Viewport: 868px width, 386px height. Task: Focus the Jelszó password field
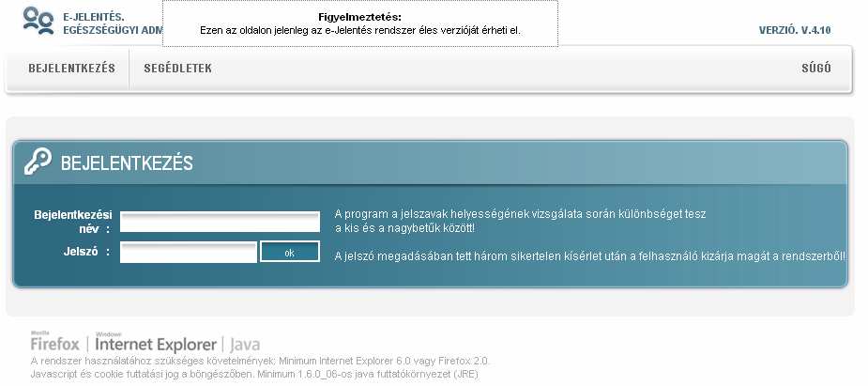(x=189, y=252)
